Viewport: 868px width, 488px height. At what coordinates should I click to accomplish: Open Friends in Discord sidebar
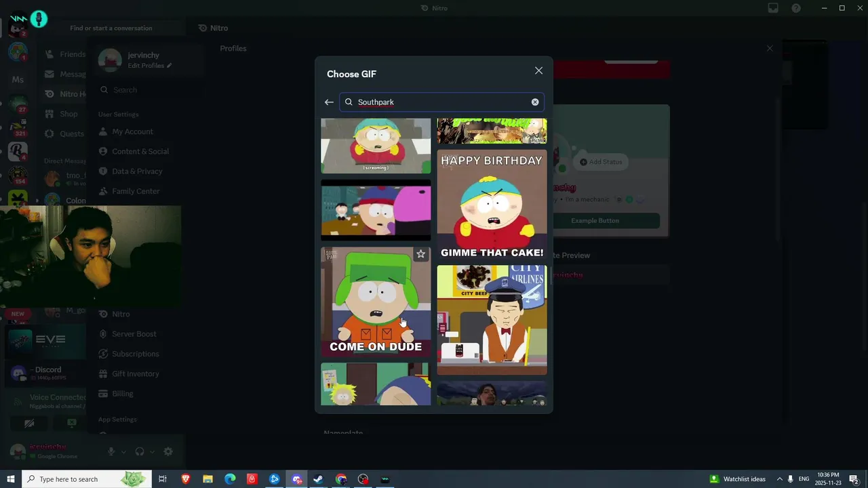65,54
